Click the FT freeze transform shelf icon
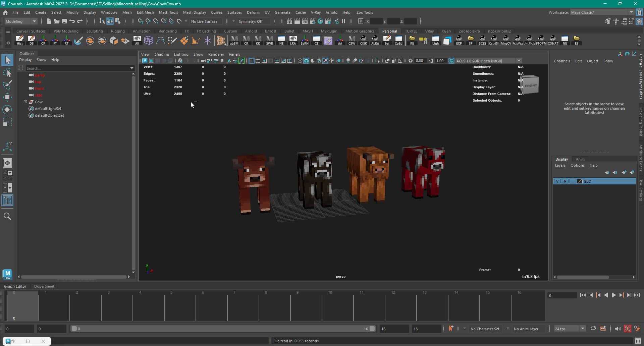644x346 pixels. [x=55, y=40]
